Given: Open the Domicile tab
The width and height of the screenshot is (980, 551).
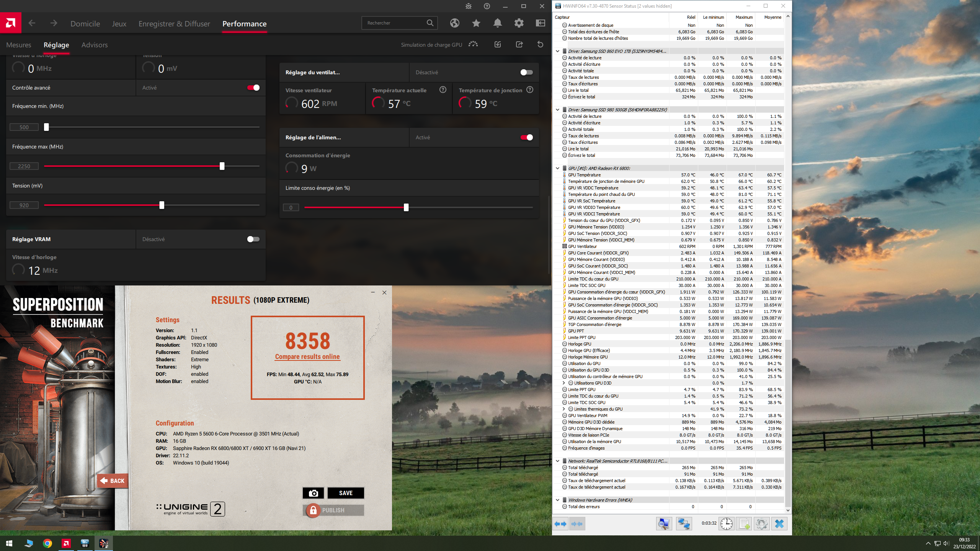Looking at the screenshot, I should pos(85,24).
